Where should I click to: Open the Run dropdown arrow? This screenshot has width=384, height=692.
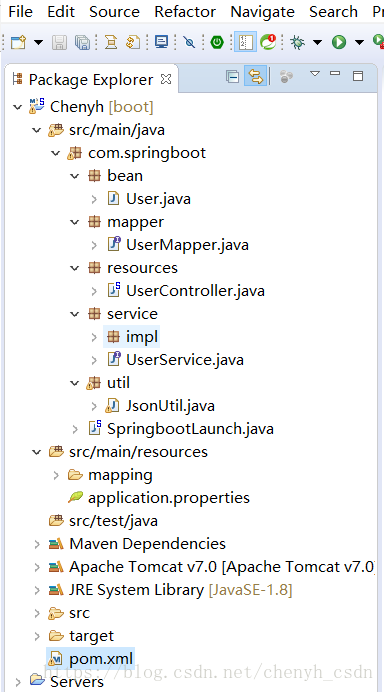pyautogui.click(x=359, y=43)
